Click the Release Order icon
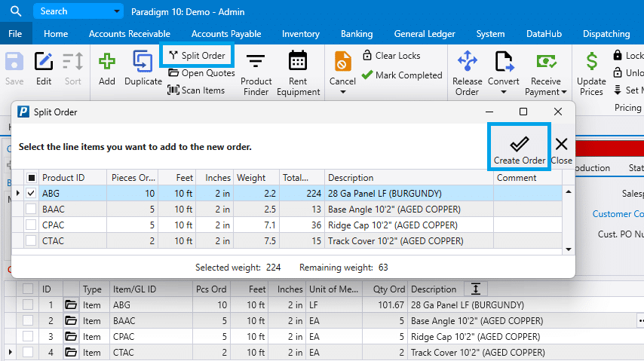Screen dimensions: 644x361 tap(468, 61)
